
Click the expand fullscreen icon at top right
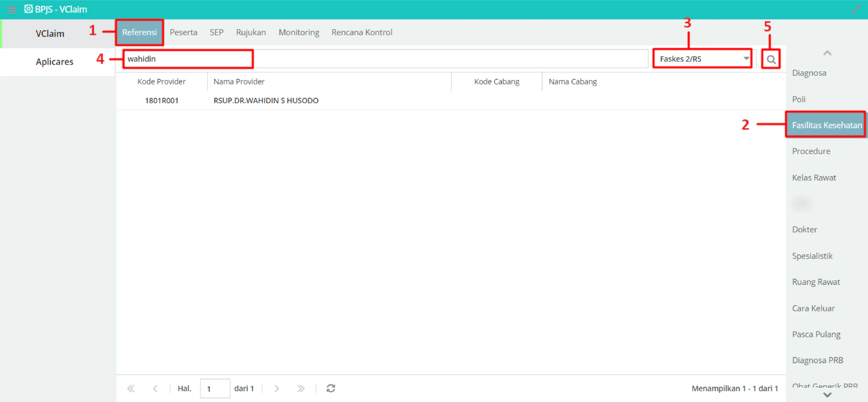coord(856,9)
